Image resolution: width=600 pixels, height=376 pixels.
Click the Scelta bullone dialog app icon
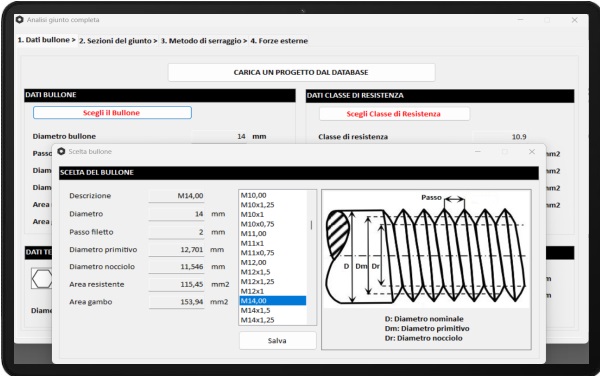pyautogui.click(x=61, y=151)
